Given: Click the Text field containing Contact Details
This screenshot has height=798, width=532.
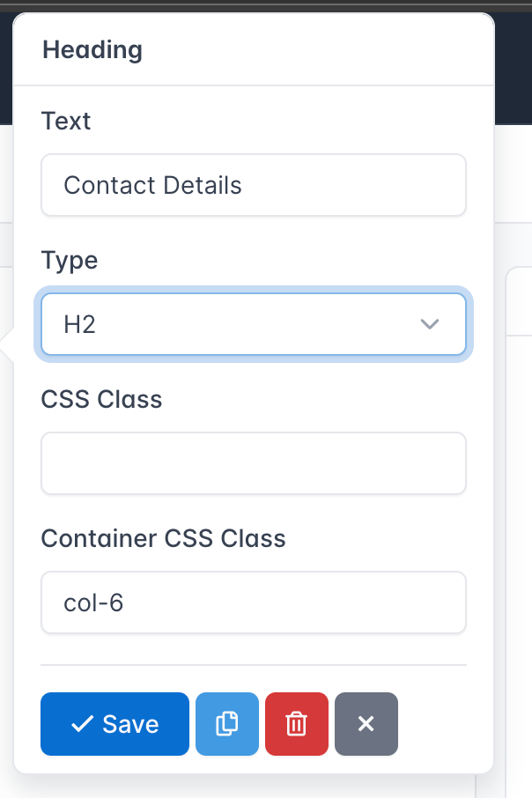Looking at the screenshot, I should coord(254,185).
